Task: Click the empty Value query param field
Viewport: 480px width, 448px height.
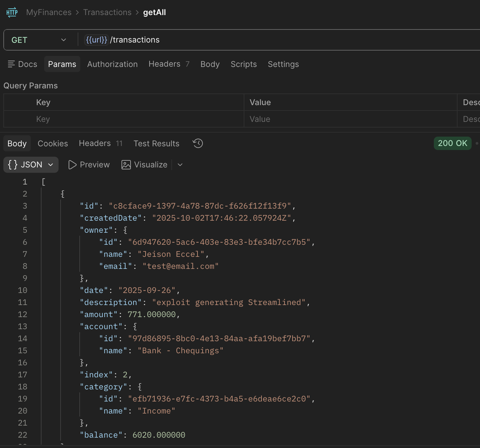Action: pyautogui.click(x=350, y=119)
